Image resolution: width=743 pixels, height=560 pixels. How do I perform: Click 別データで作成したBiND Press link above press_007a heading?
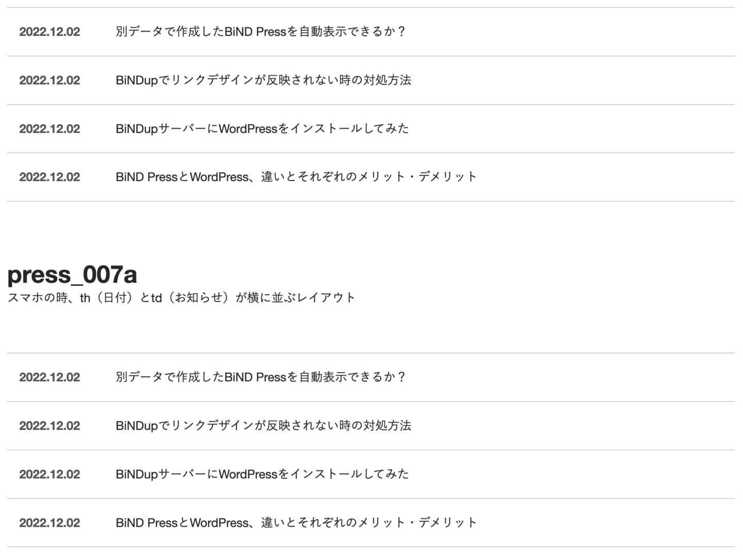[x=261, y=31]
